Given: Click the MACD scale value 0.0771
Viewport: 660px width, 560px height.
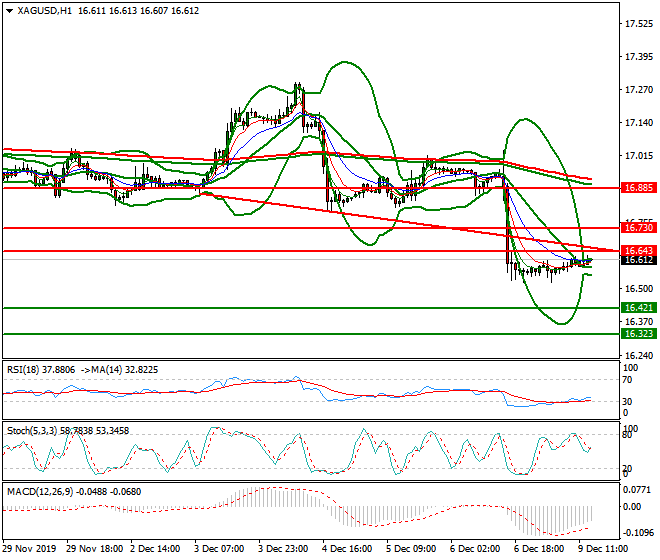Looking at the screenshot, I should 638,491.
